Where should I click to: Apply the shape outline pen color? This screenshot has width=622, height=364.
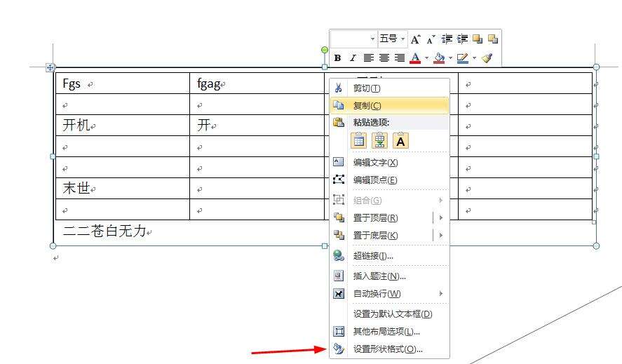click(463, 58)
